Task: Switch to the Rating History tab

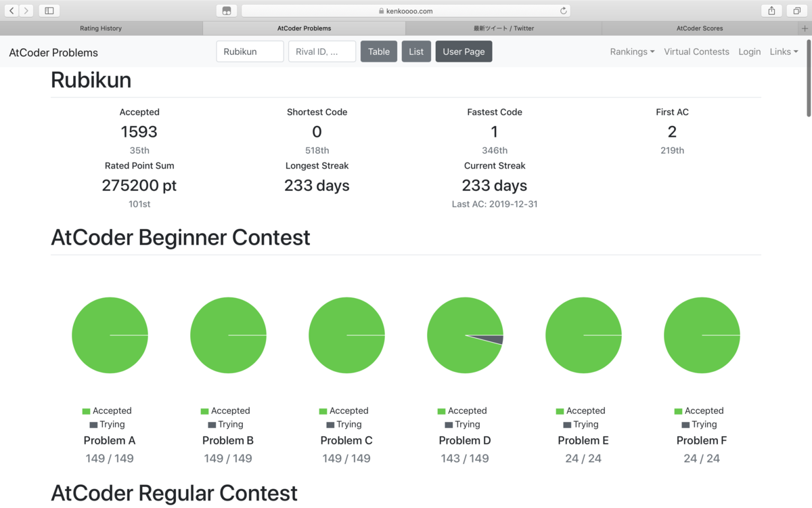Action: point(101,28)
